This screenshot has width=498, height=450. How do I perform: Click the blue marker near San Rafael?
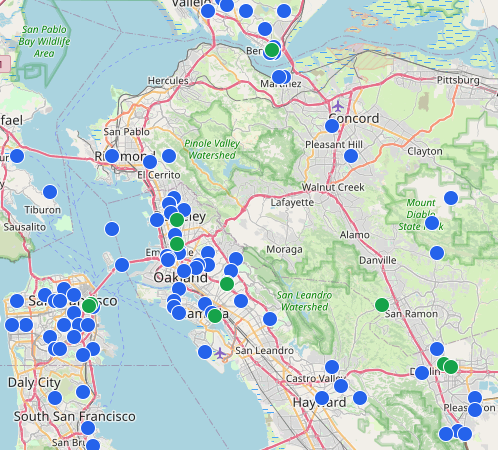(x=17, y=156)
